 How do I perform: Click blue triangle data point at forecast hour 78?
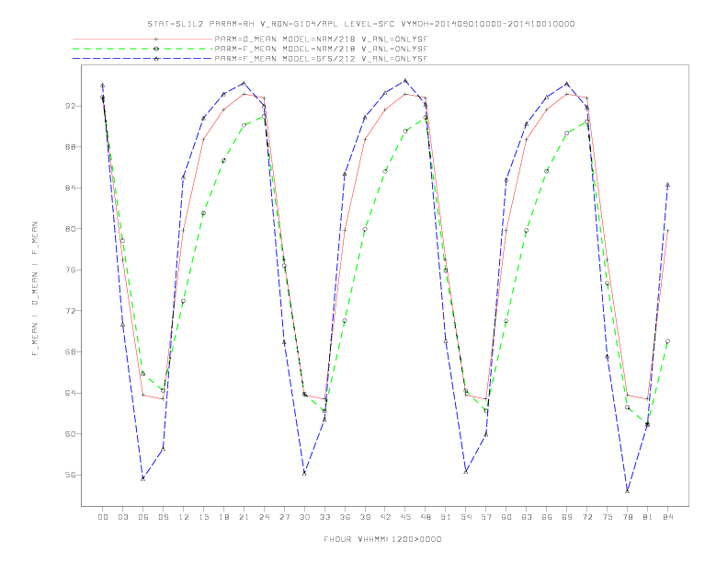pyautogui.click(x=627, y=491)
